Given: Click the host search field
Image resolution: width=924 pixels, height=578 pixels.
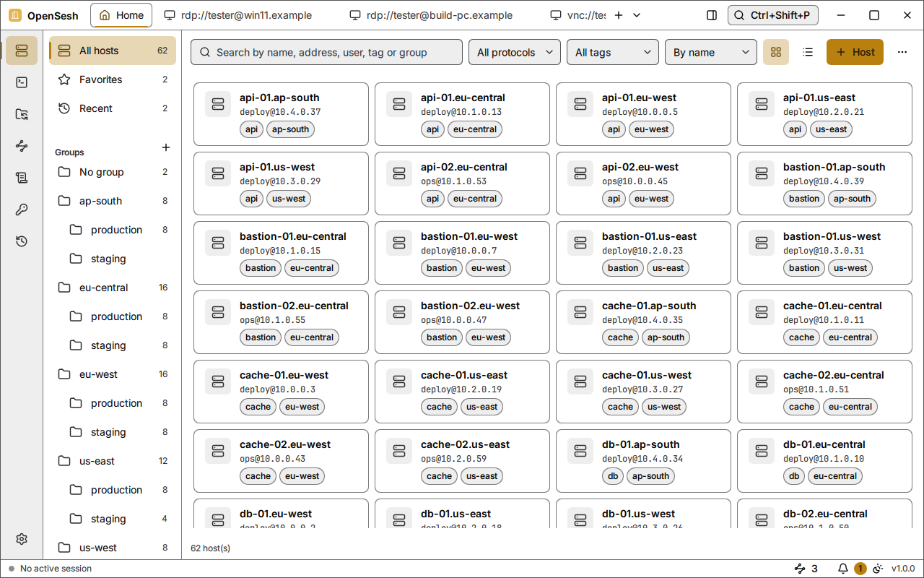Looking at the screenshot, I should point(326,52).
